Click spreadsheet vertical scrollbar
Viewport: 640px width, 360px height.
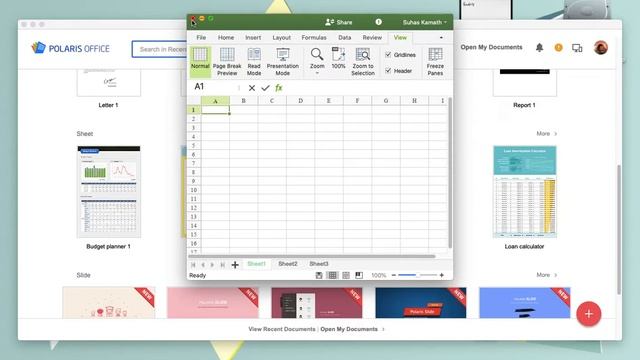(x=450, y=173)
